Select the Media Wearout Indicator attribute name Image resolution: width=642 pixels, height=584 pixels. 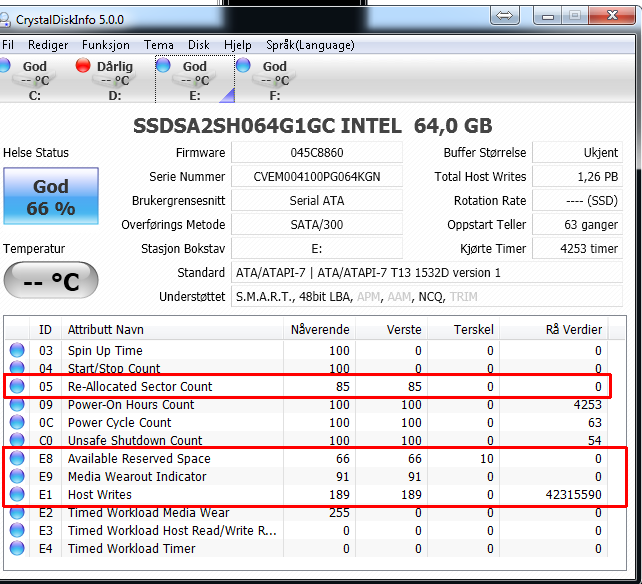pyautogui.click(x=137, y=477)
